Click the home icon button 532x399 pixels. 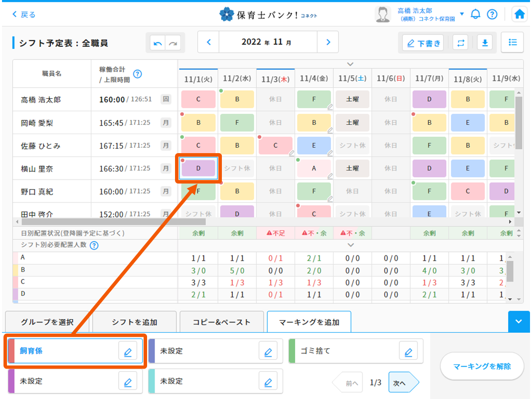(520, 14)
